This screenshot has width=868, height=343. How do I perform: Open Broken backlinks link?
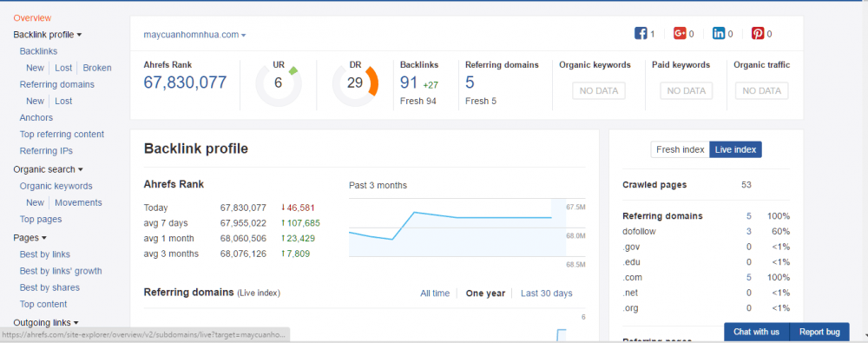(x=97, y=68)
